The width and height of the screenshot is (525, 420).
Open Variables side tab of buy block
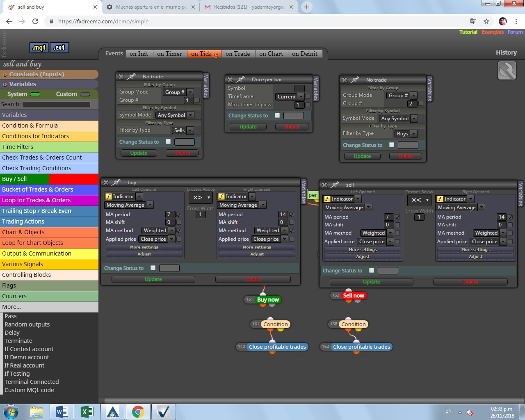(304, 191)
